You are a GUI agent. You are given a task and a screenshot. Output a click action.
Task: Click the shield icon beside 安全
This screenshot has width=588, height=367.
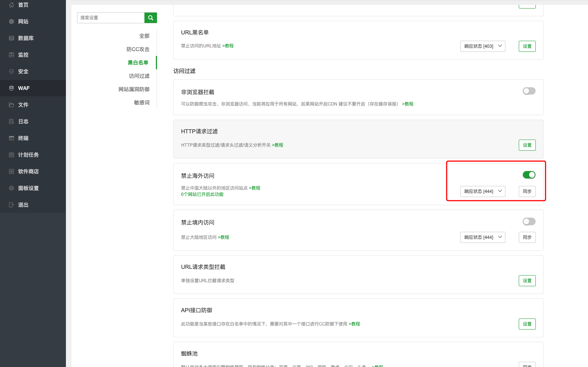11,71
